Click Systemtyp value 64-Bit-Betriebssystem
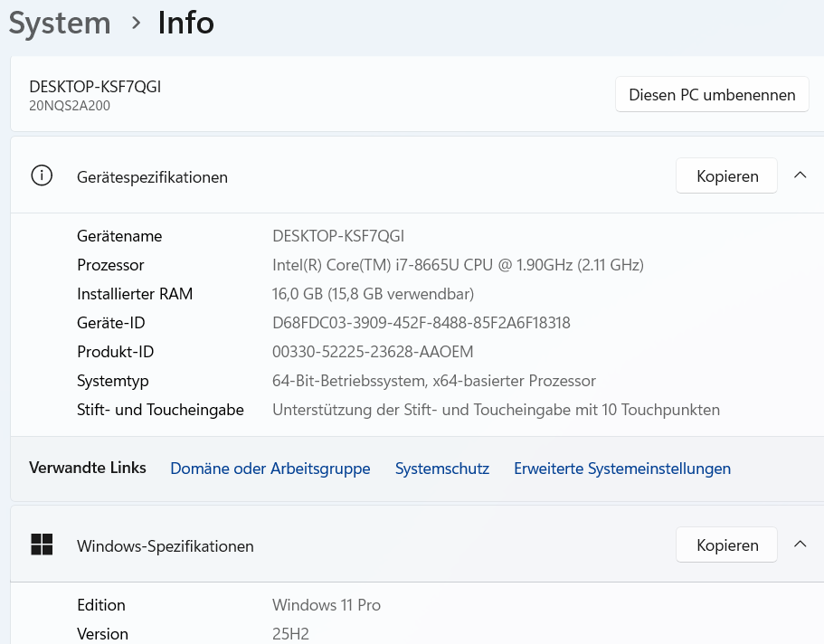The height and width of the screenshot is (644, 824). point(434,381)
